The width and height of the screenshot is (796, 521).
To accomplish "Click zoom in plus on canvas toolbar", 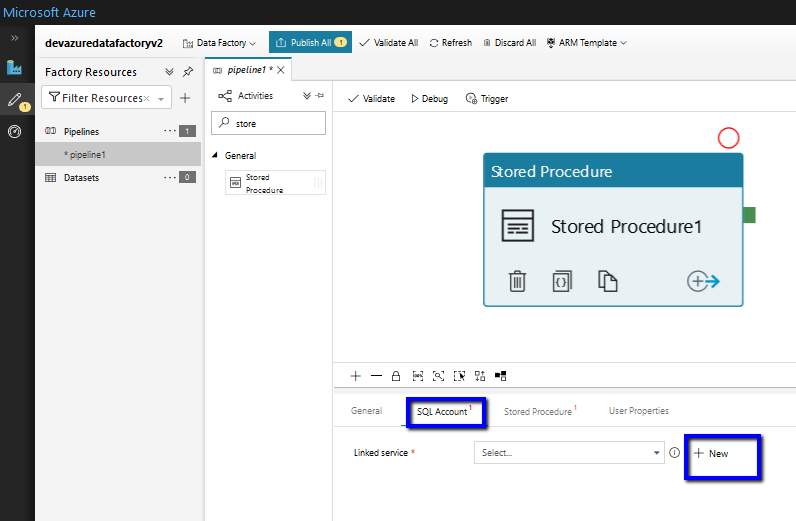I will [x=355, y=376].
